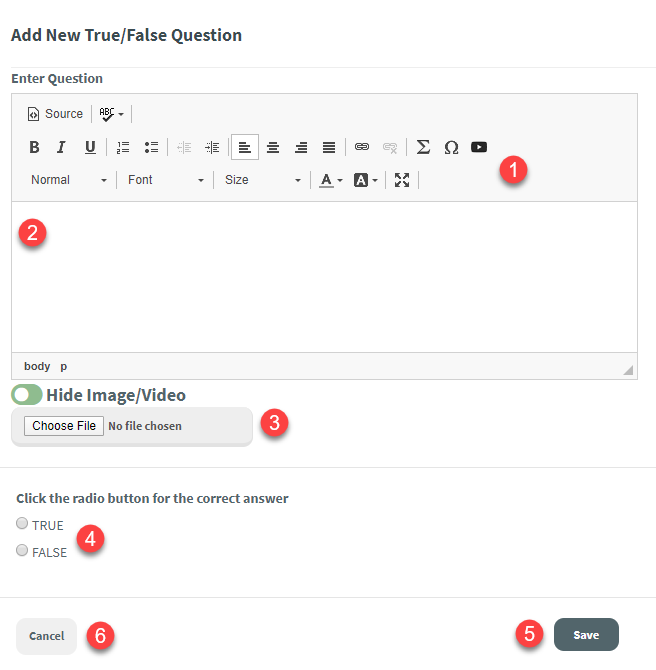Insert a special character with omega icon
Viewport: 656px width, 670px height.
click(451, 147)
